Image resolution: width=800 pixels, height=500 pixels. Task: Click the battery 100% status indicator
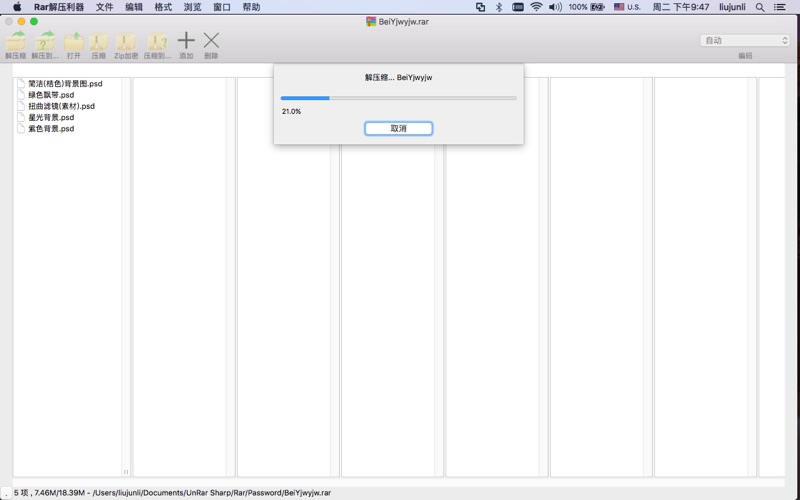(x=586, y=7)
